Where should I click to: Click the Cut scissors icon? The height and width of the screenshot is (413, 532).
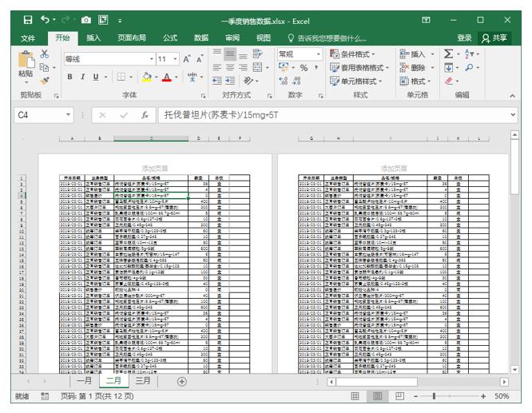pos(45,54)
